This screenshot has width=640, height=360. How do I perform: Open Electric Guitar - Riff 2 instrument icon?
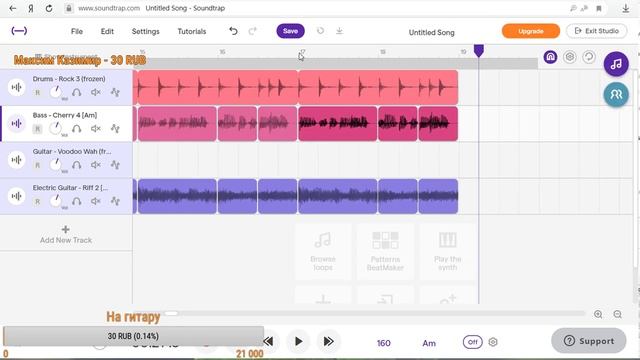point(16,196)
